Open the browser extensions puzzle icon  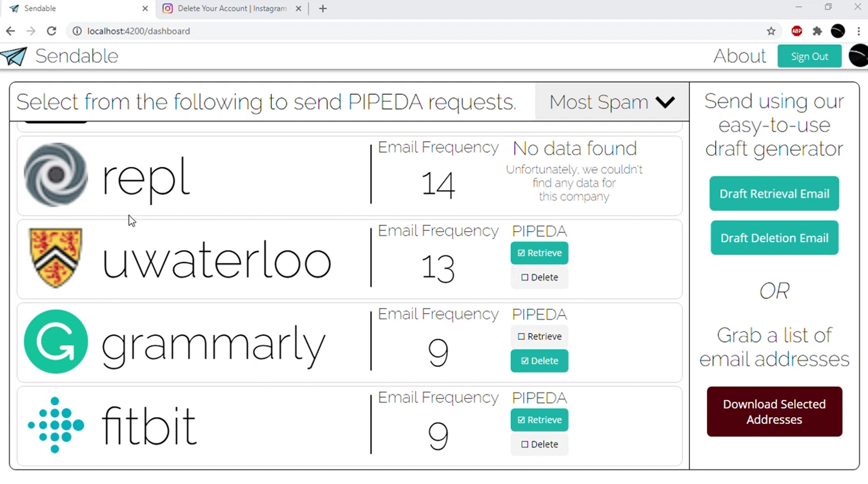[x=817, y=31]
